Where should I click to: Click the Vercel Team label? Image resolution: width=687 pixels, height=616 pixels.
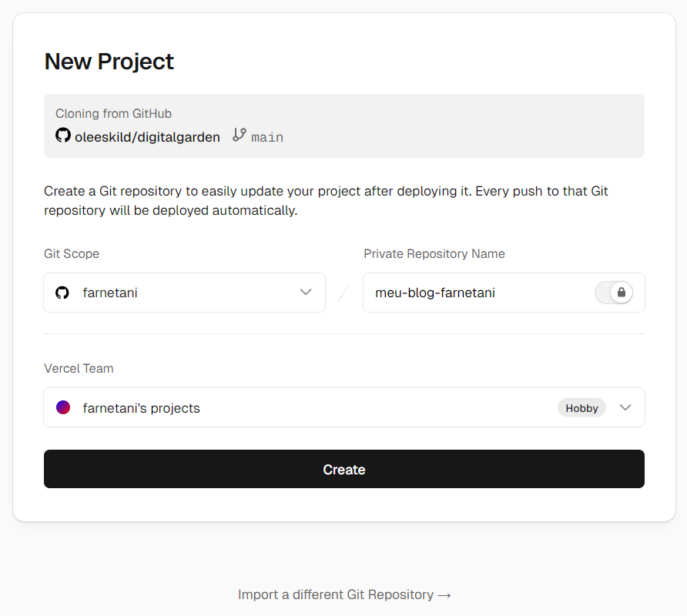[x=79, y=368]
